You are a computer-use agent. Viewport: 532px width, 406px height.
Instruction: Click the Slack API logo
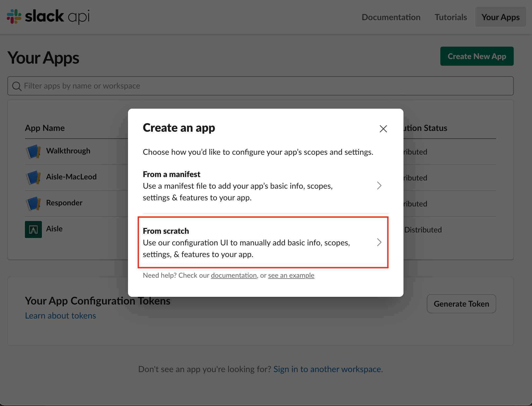pyautogui.click(x=48, y=16)
